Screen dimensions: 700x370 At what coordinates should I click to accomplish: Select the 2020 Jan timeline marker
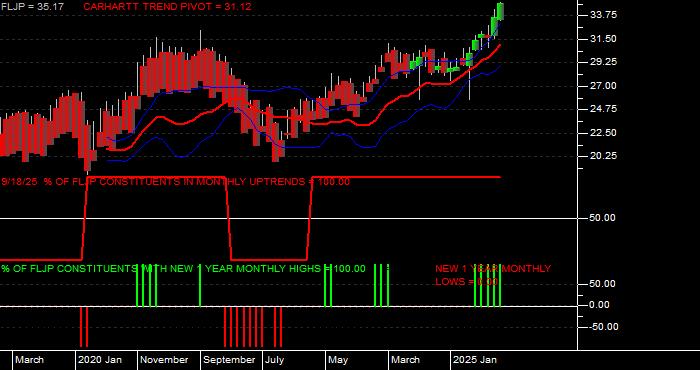click(x=100, y=360)
